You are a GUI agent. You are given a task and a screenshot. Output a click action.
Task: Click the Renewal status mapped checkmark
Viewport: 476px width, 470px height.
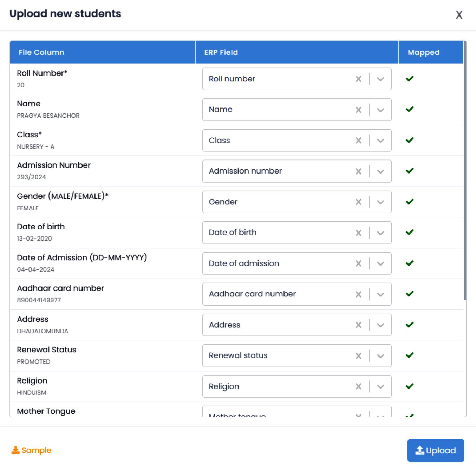tap(410, 355)
